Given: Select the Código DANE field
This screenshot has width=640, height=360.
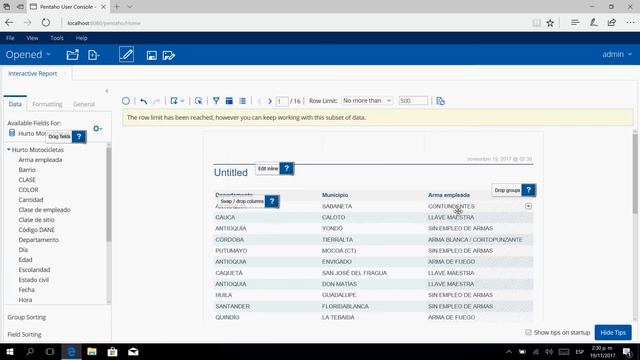Looking at the screenshot, I should tap(36, 230).
